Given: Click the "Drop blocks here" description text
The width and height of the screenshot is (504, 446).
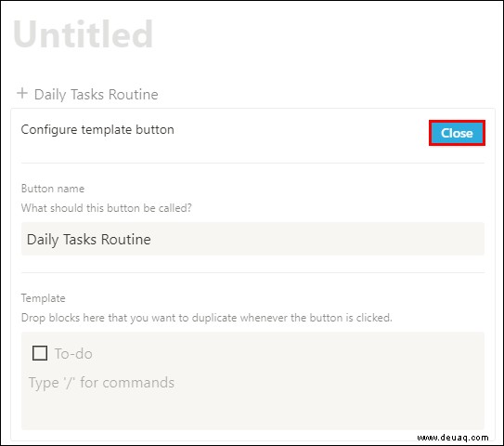Looking at the screenshot, I should (x=207, y=318).
